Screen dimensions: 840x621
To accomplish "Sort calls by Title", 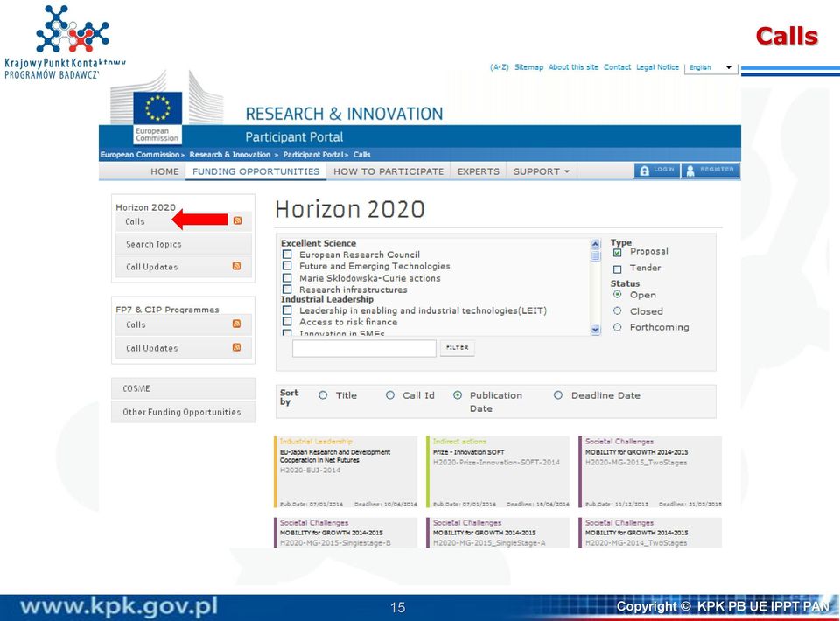I will (x=323, y=395).
